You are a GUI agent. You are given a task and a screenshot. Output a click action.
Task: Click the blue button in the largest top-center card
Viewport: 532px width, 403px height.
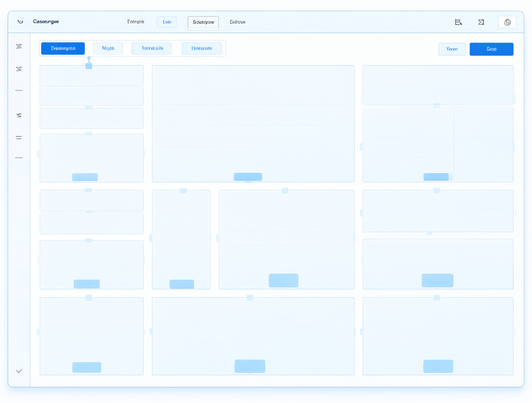pos(248,177)
